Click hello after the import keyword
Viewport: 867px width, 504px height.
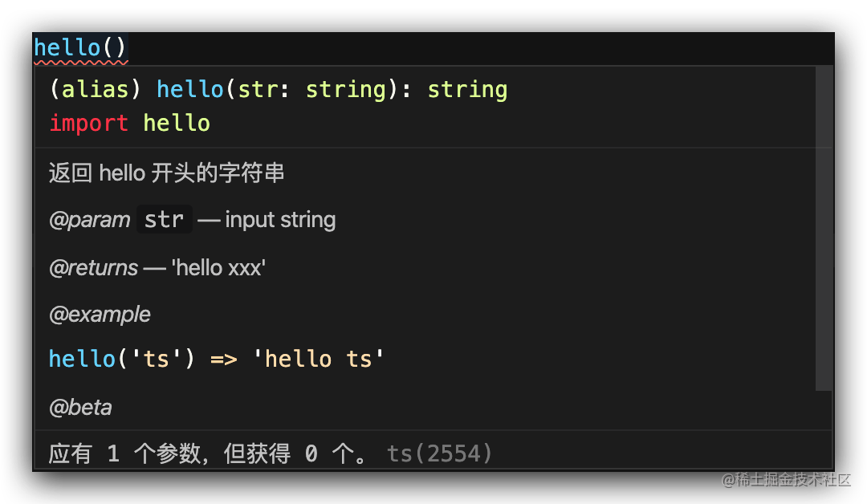(177, 123)
